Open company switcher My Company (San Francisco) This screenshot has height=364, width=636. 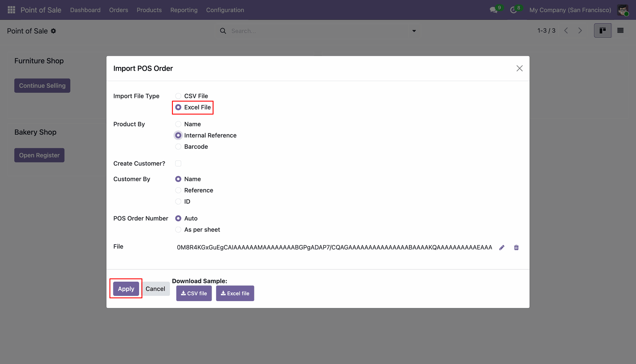tap(570, 10)
